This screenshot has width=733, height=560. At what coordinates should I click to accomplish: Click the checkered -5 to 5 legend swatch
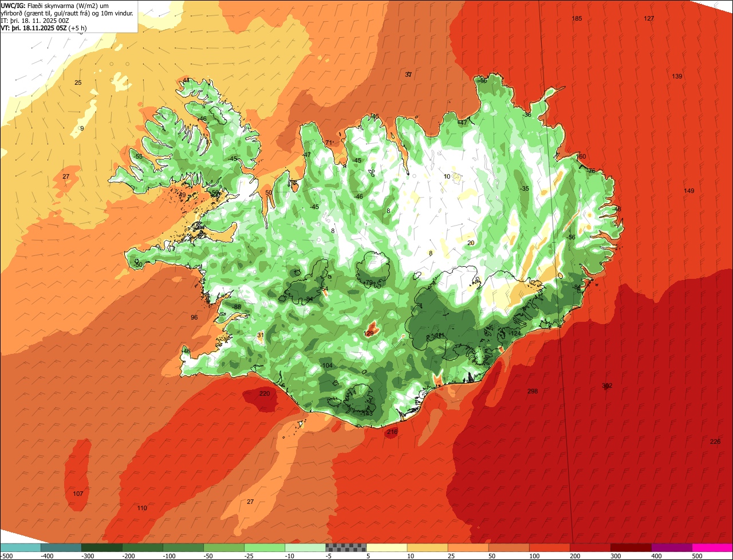346,547
